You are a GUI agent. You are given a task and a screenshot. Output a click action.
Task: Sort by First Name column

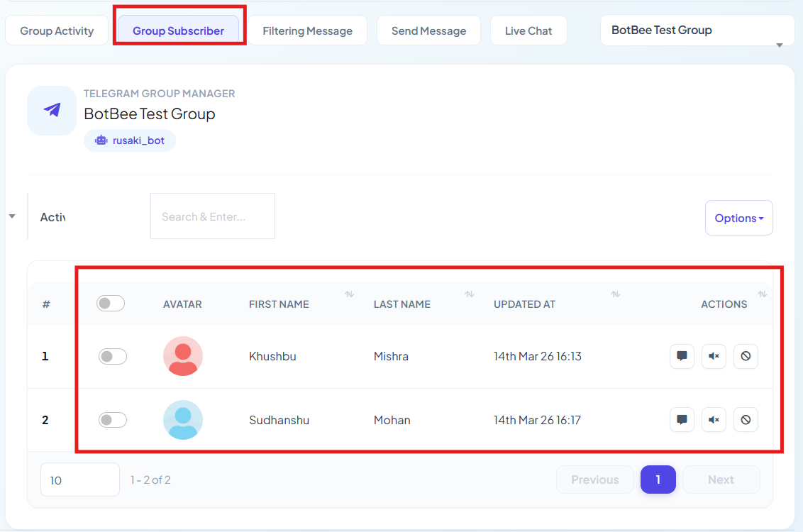pyautogui.click(x=349, y=294)
